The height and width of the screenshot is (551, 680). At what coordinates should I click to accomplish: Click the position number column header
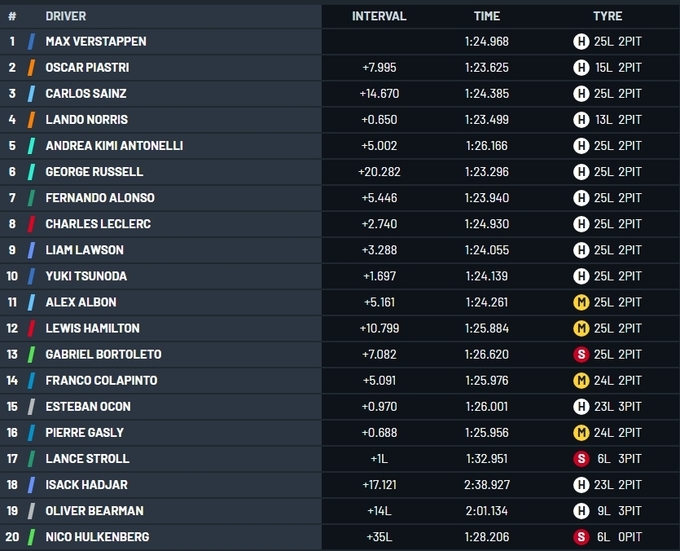[12, 16]
